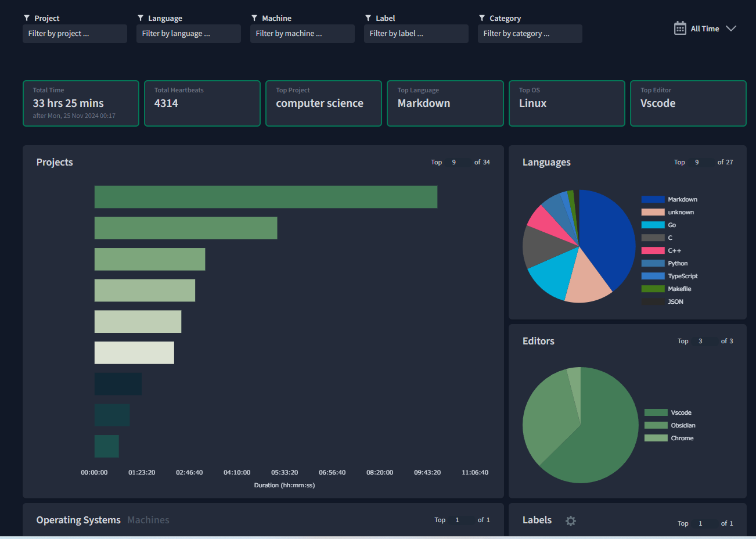
Task: Click the funnel icon beside Machine
Action: coord(254,18)
